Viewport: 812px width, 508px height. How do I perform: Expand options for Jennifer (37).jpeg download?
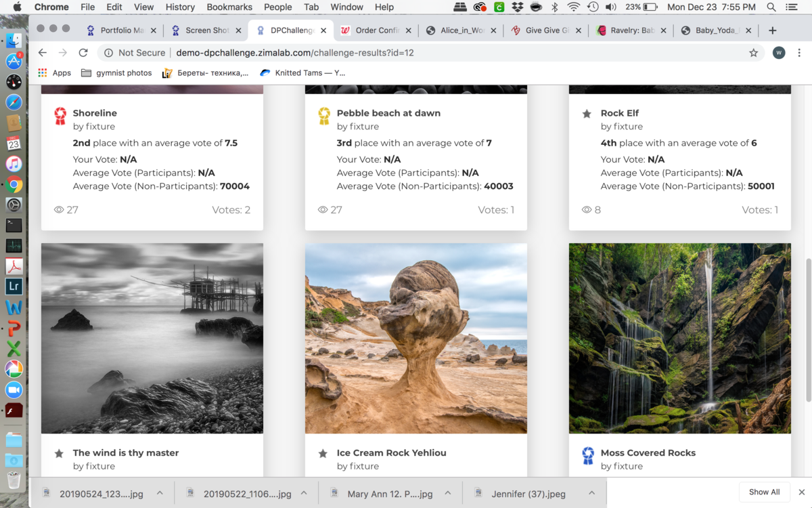pos(591,493)
